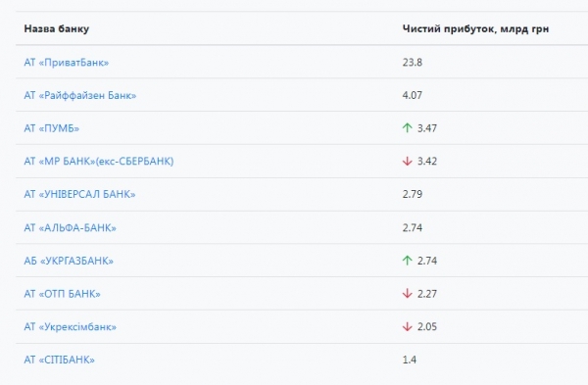Click the red down arrow beside 2.27
The width and height of the screenshot is (588, 385).
408,294
